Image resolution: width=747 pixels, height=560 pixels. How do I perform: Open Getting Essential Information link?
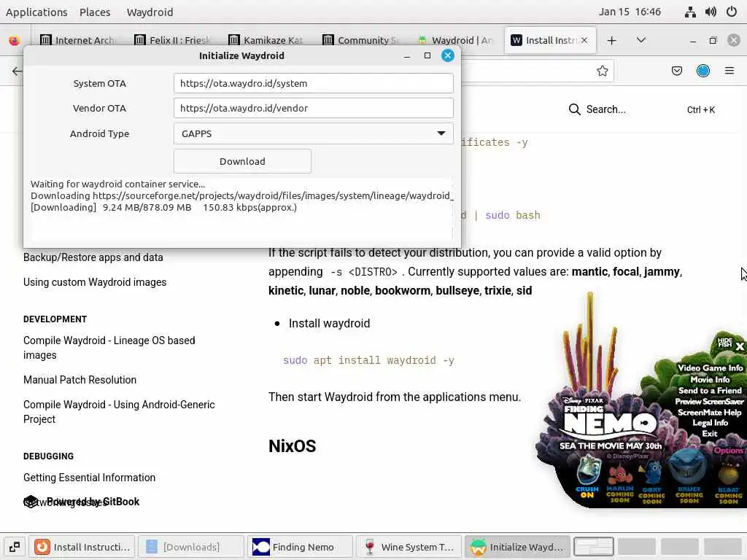click(89, 478)
